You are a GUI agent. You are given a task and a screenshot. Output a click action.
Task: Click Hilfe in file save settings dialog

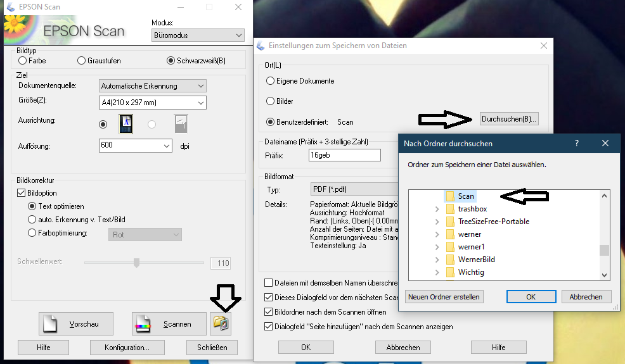[x=499, y=348]
